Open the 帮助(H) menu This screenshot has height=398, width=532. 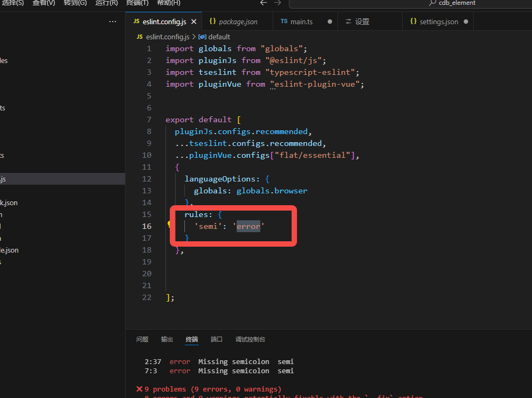[x=169, y=3]
